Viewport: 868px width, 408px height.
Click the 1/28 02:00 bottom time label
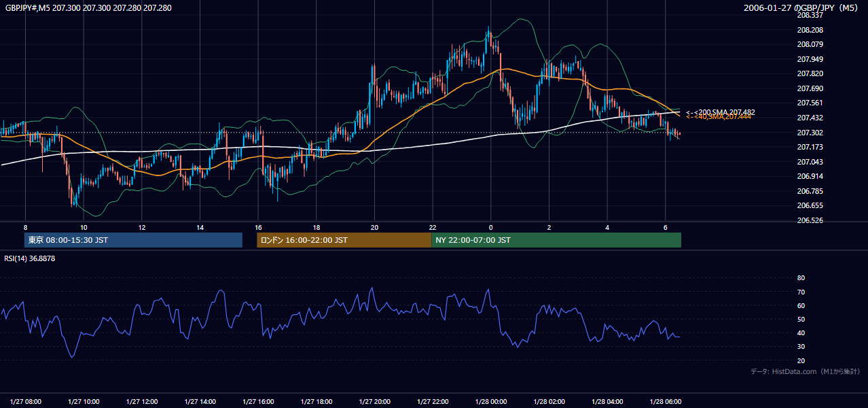point(549,402)
